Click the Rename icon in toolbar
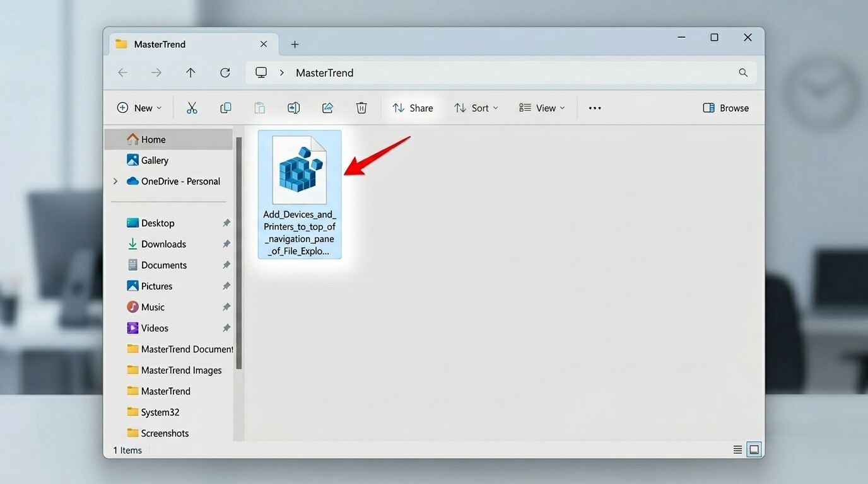868x484 pixels. pyautogui.click(x=293, y=108)
